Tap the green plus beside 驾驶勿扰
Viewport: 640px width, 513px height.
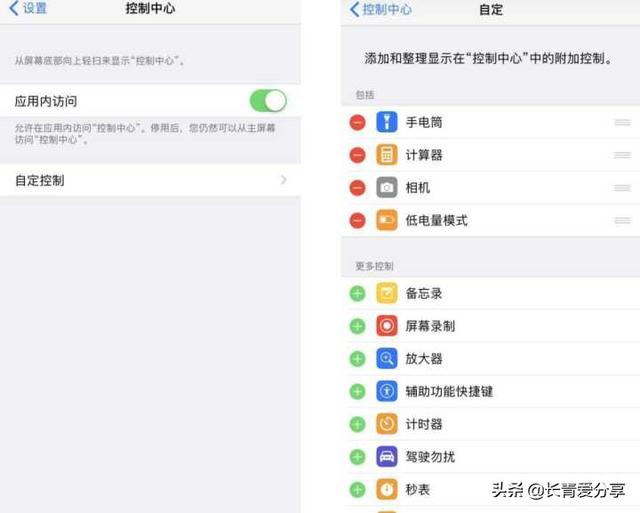point(358,457)
